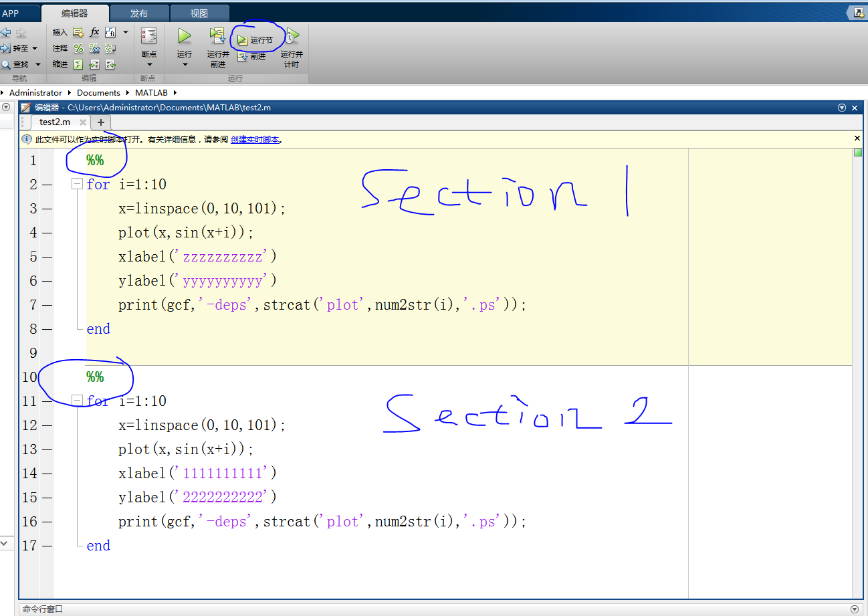Image resolution: width=868 pixels, height=616 pixels.
Task: Add a new editor tab with plus
Action: [x=100, y=122]
